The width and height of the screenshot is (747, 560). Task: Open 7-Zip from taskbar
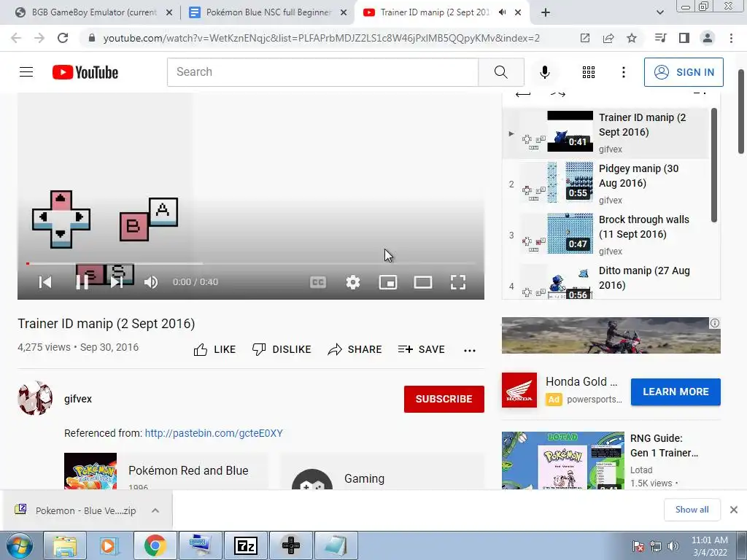(x=247, y=545)
